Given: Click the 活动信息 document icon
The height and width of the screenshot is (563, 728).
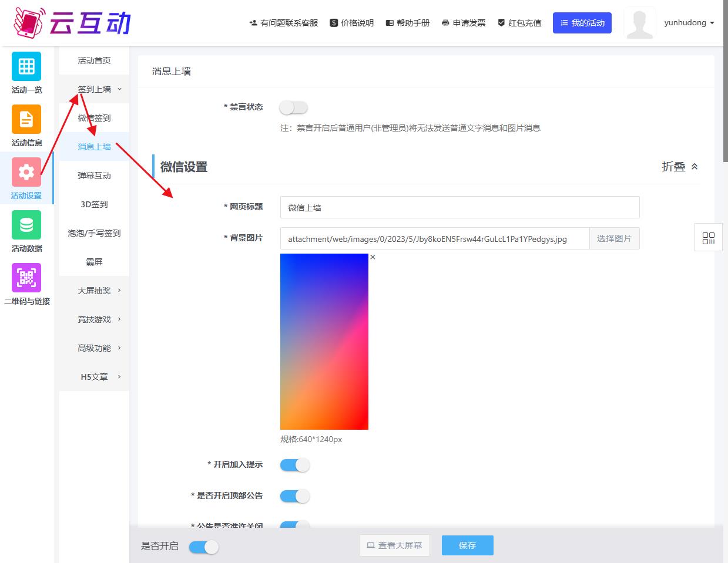Looking at the screenshot, I should pos(26,119).
